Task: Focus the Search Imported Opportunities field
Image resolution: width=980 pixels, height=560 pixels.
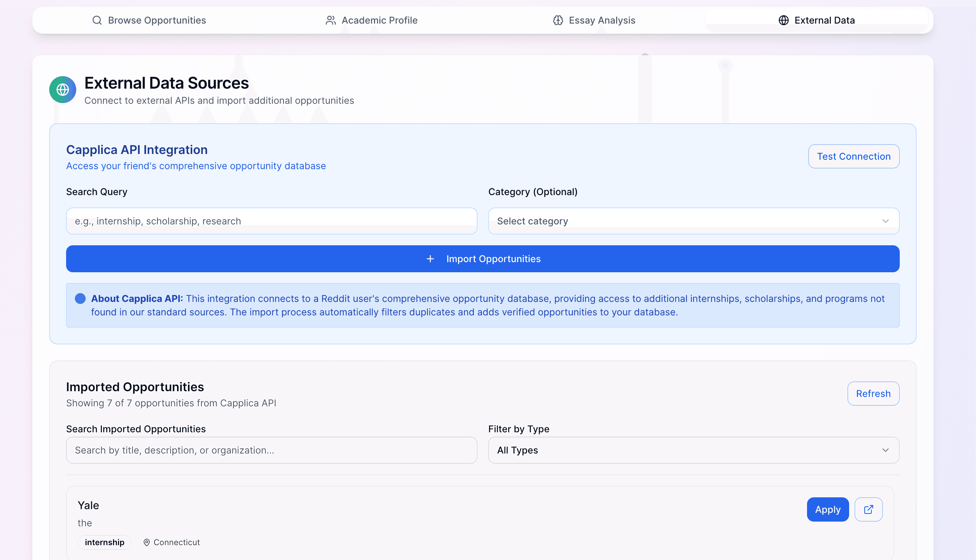Action: tap(272, 450)
